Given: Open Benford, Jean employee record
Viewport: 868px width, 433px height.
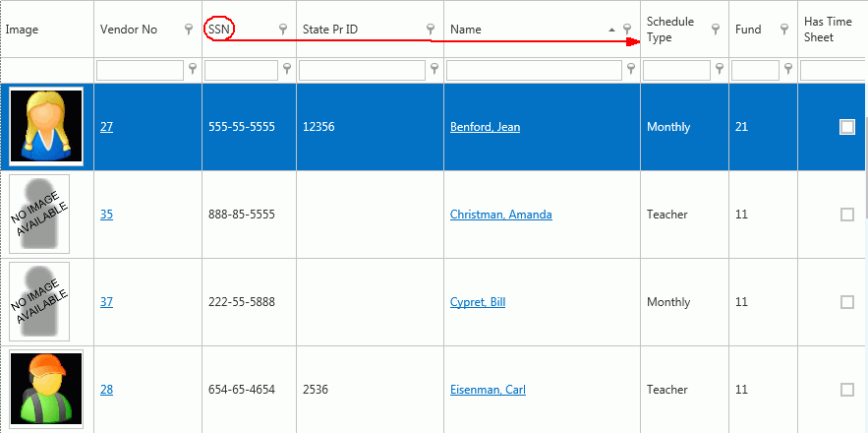Looking at the screenshot, I should point(485,127).
